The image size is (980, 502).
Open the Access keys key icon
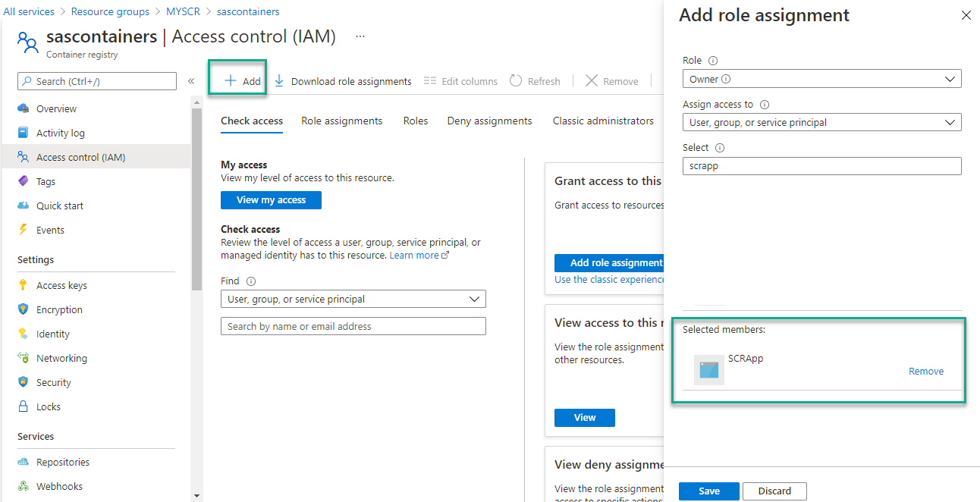point(24,285)
